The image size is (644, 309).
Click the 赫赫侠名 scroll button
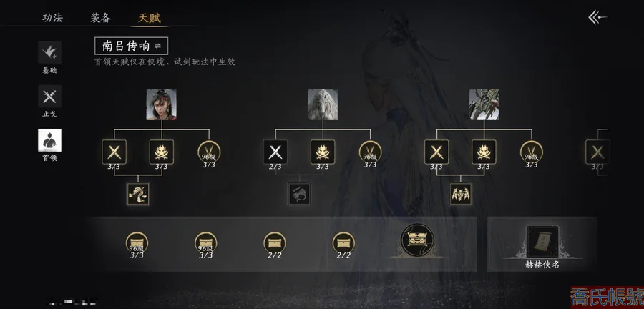[542, 247]
